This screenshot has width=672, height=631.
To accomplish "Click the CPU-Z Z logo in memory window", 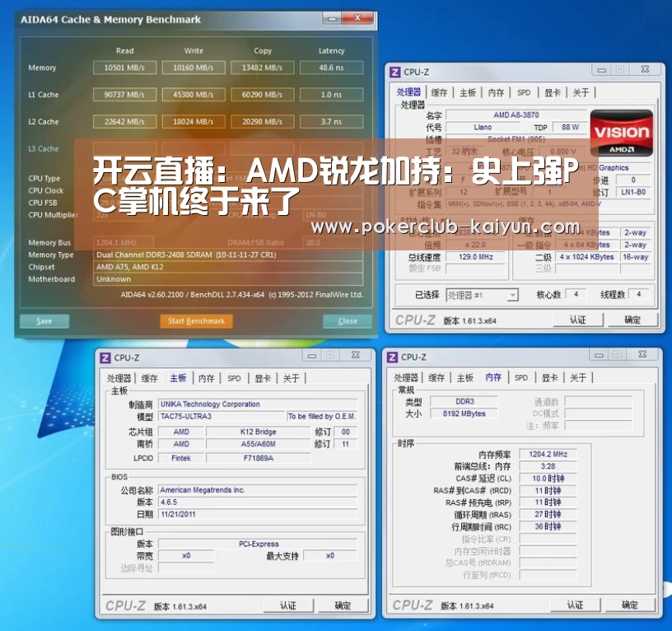I will point(392,357).
